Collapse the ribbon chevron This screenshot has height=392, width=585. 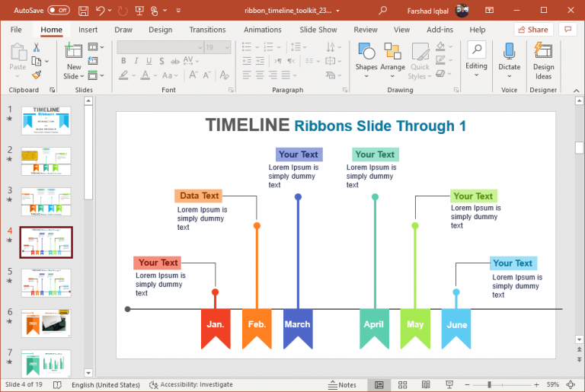tap(576, 91)
